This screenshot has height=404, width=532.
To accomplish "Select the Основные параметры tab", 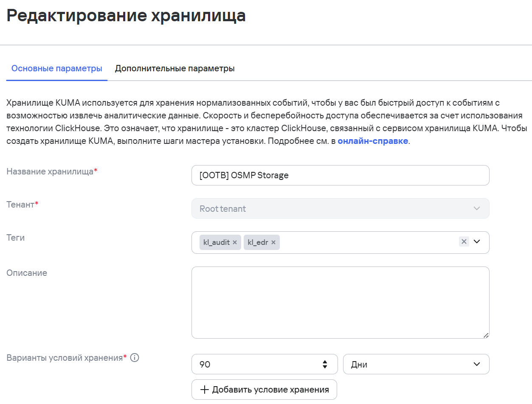I will tap(56, 68).
